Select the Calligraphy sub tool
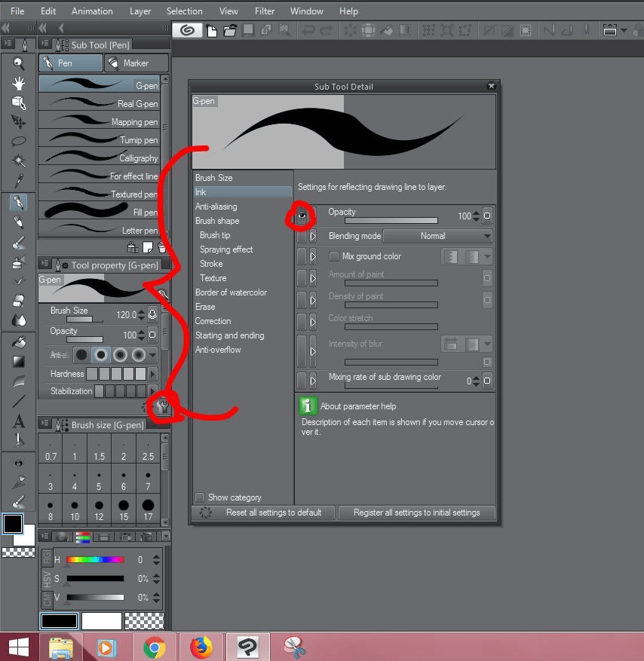This screenshot has width=644, height=661. [x=99, y=158]
